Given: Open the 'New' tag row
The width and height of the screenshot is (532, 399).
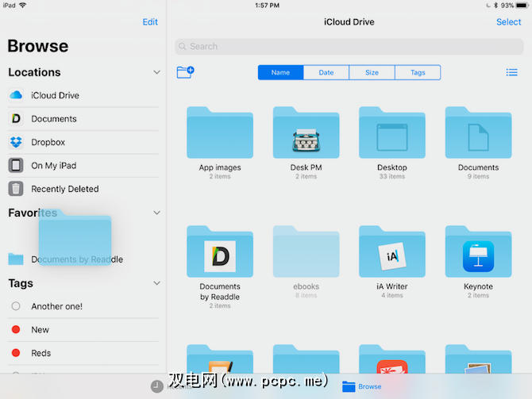Looking at the screenshot, I should pos(83,329).
